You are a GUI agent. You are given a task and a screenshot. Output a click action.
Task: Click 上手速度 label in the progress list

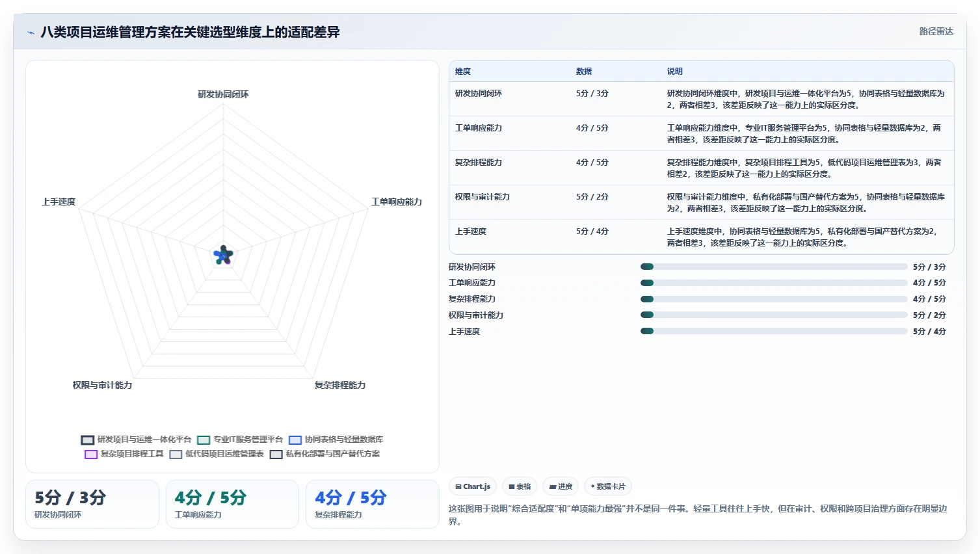pyautogui.click(x=464, y=332)
